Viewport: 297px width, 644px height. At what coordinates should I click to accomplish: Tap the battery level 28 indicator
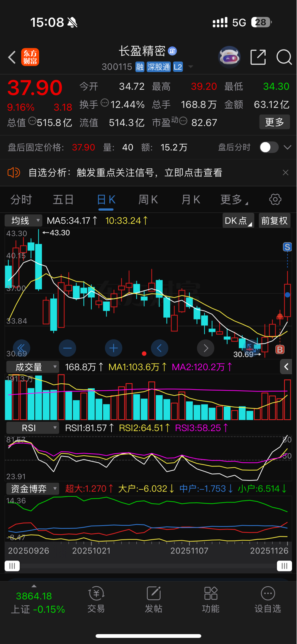pos(261,22)
